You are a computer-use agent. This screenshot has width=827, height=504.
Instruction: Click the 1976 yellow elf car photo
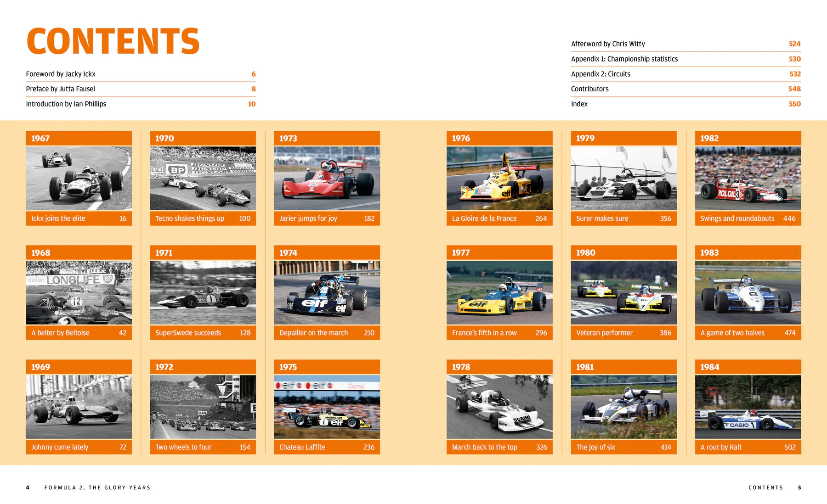(x=499, y=178)
